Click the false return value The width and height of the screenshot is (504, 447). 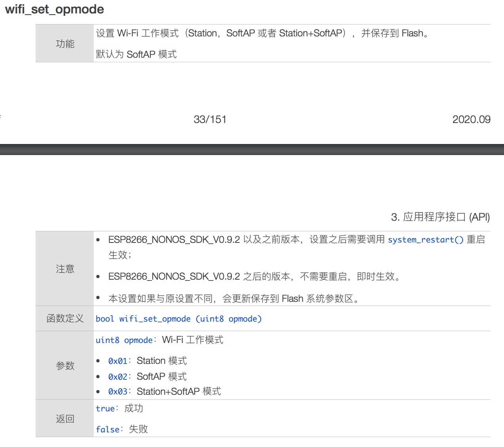tap(108, 430)
